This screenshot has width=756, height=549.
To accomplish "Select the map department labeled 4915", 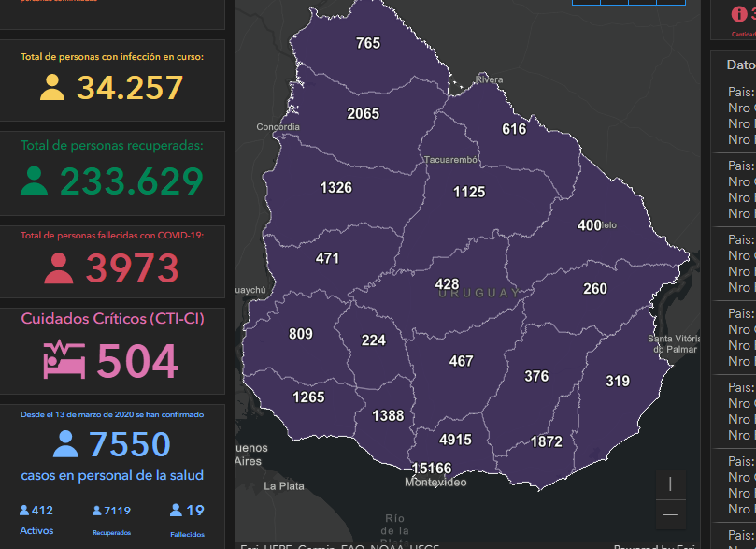I will tap(455, 440).
